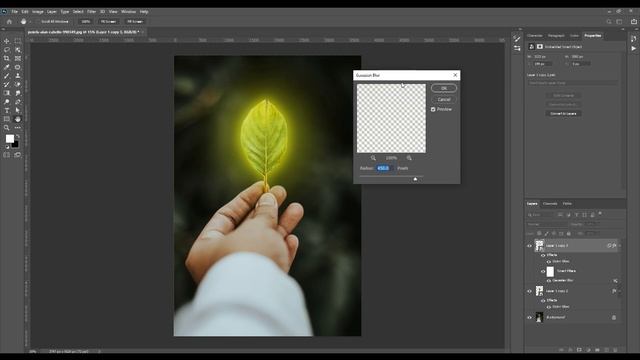This screenshot has width=640, height=360.
Task: Reset to default foreground and background colors
Action: coord(7,147)
